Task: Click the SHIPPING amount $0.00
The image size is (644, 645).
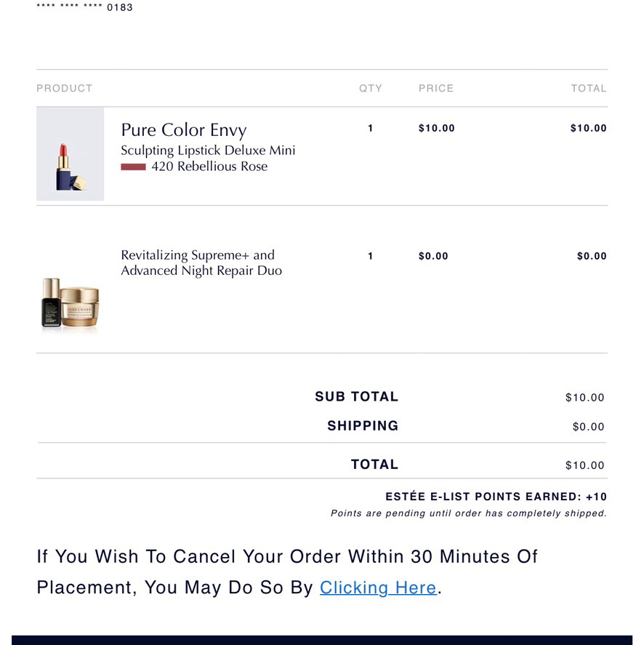Action: click(x=588, y=427)
